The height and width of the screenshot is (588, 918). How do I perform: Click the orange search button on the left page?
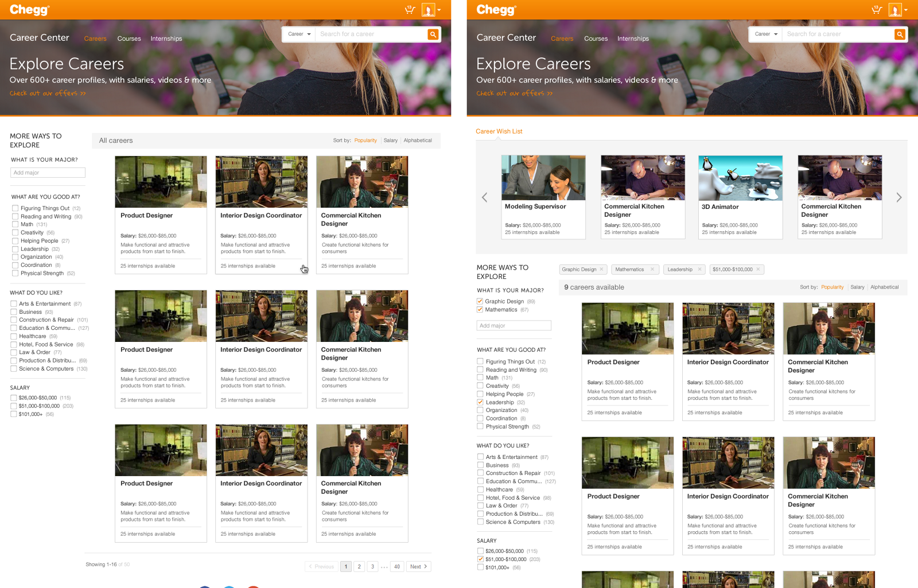433,34
